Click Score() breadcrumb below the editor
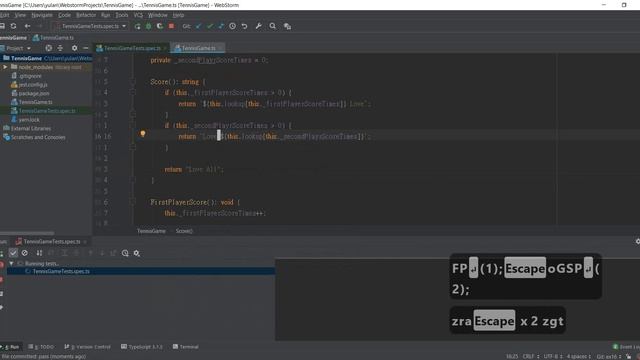The image size is (640, 360). (x=184, y=231)
